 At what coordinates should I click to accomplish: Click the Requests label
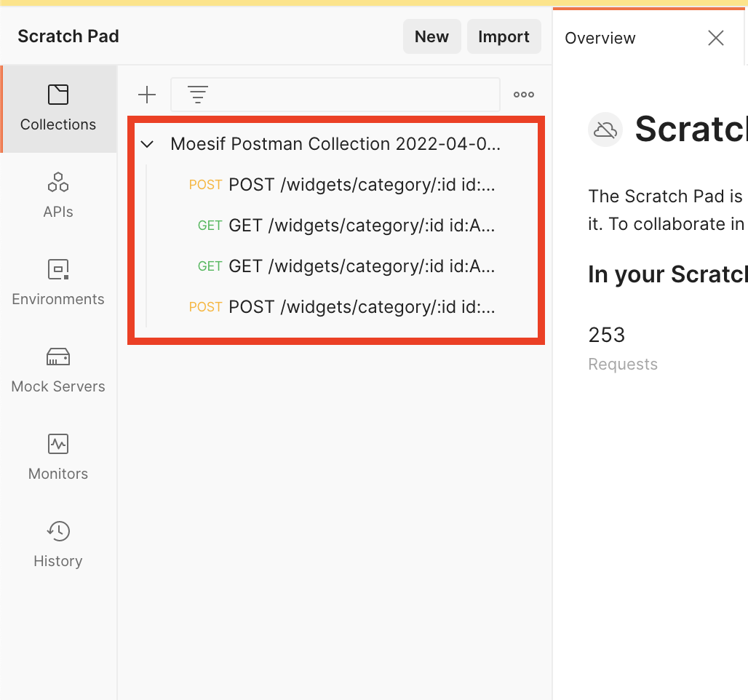pos(623,364)
